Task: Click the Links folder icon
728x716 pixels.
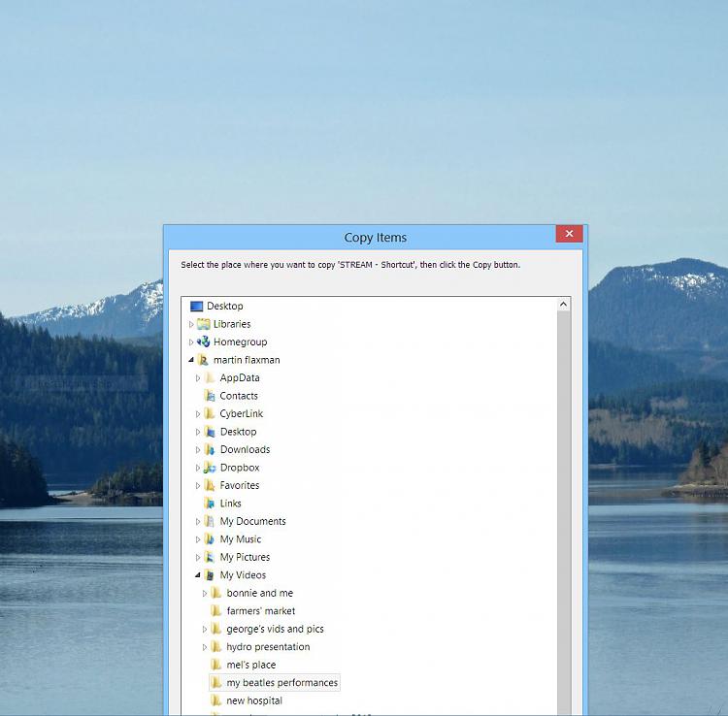Action: pos(210,504)
